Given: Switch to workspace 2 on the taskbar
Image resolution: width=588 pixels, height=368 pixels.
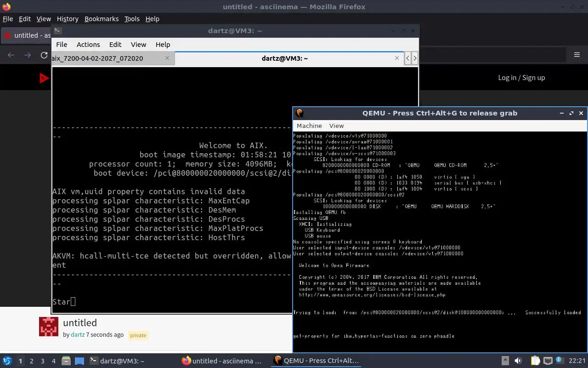Looking at the screenshot, I should pos(32,361).
